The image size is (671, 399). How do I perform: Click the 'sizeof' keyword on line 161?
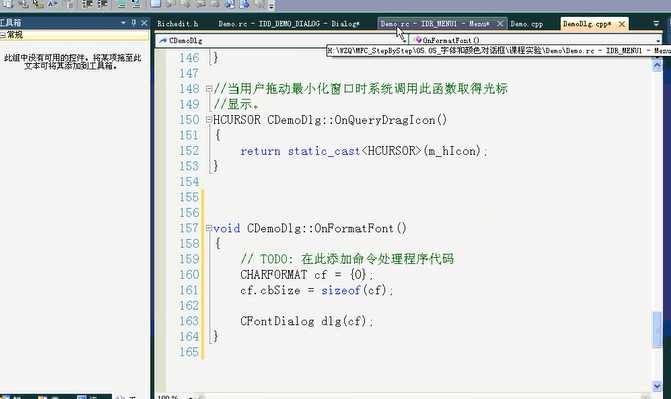341,290
